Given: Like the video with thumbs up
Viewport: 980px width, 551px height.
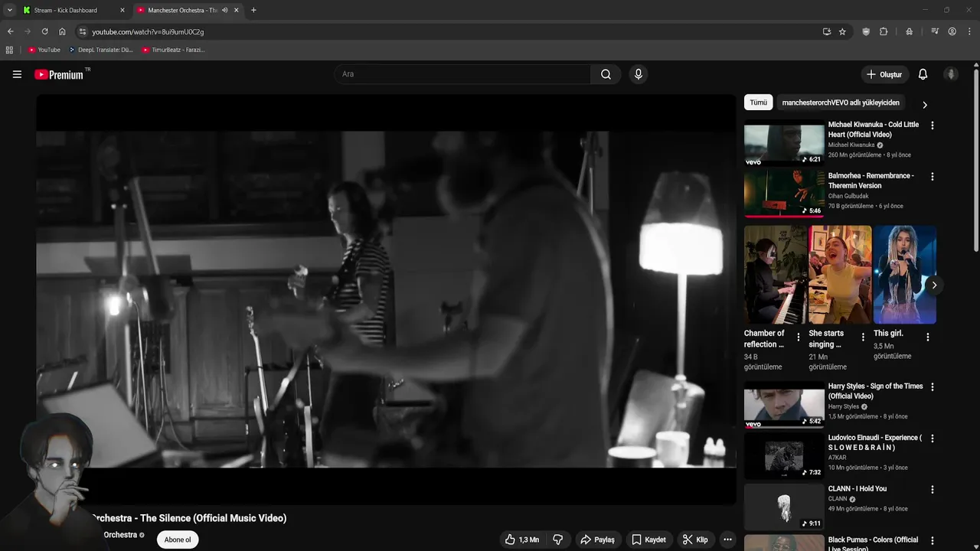Looking at the screenshot, I should click(521, 540).
